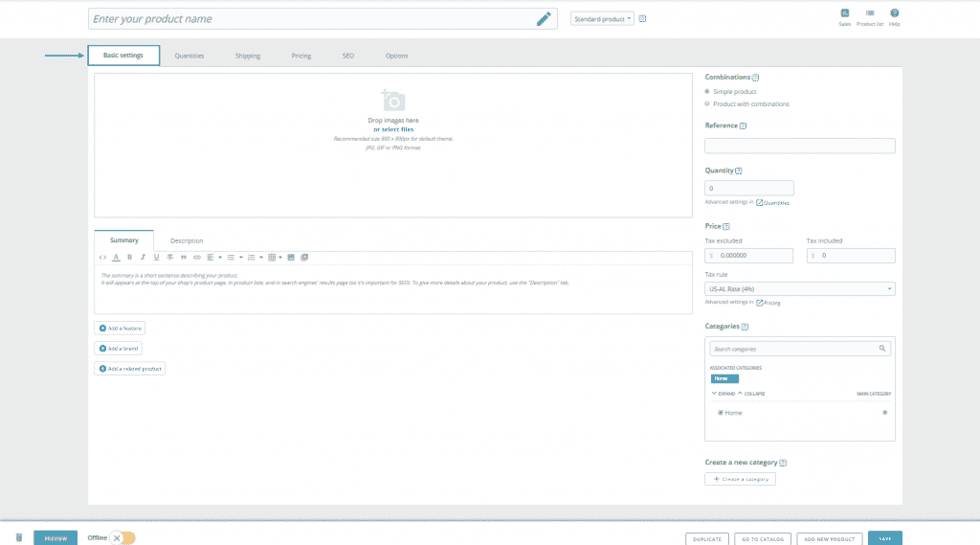This screenshot has width=980, height=545.
Task: Open the numbered list dropdown
Action: pos(255,257)
